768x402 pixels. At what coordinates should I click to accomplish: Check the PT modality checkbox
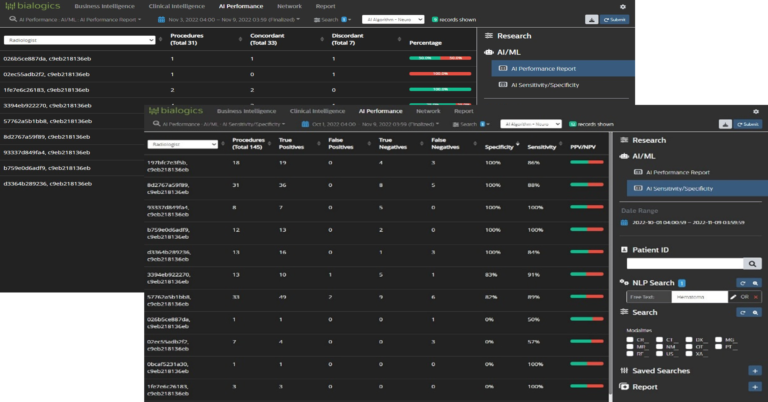click(x=718, y=347)
